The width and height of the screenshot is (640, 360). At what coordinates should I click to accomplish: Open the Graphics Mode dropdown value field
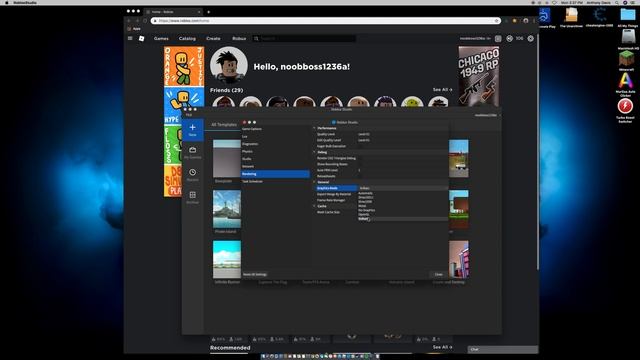click(x=403, y=188)
